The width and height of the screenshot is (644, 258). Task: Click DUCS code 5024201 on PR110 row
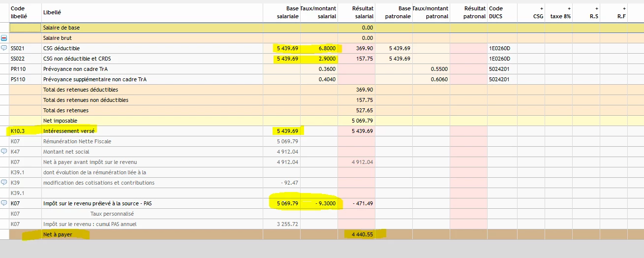[x=499, y=69]
